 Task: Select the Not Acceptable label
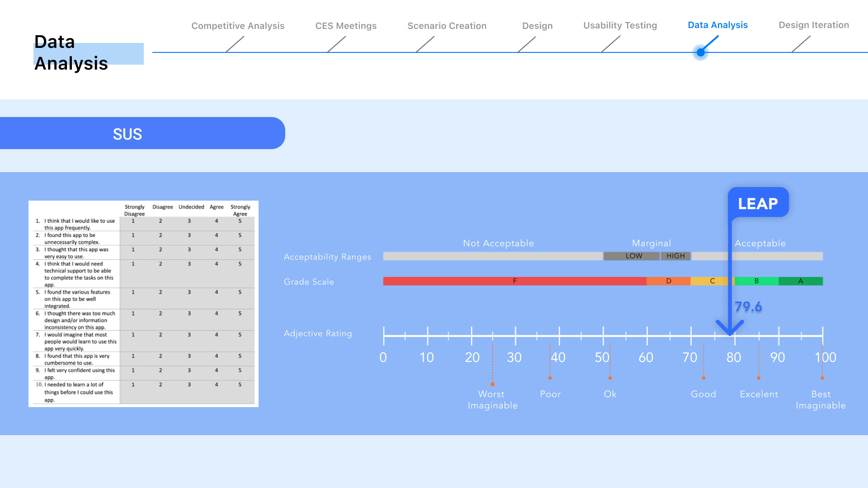[498, 243]
